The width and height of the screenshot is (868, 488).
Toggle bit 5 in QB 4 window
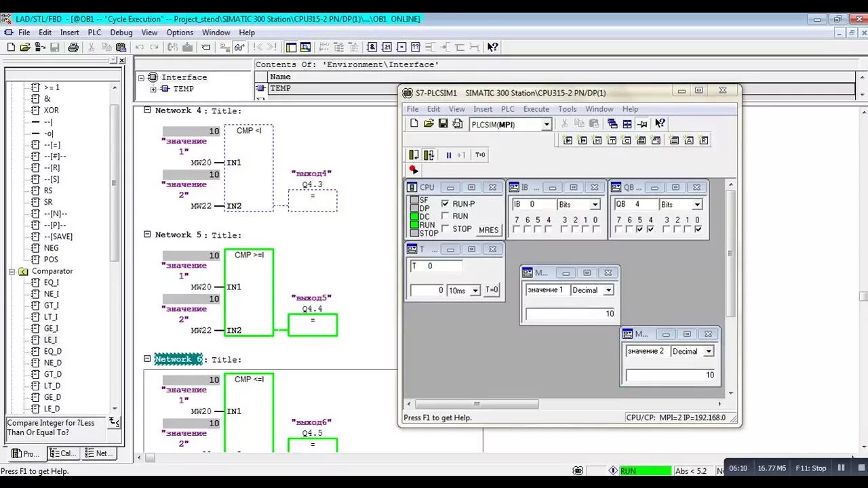[639, 229]
